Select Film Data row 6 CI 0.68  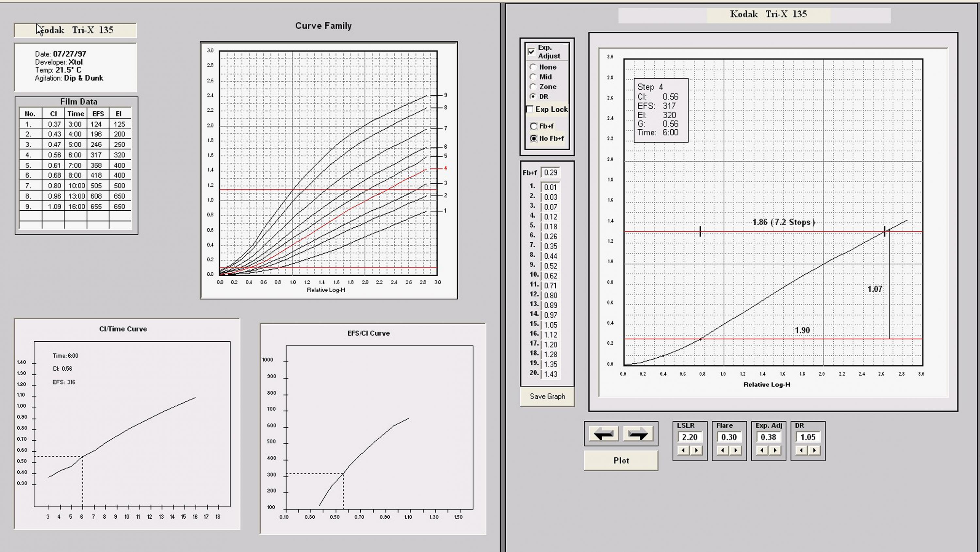click(x=54, y=175)
